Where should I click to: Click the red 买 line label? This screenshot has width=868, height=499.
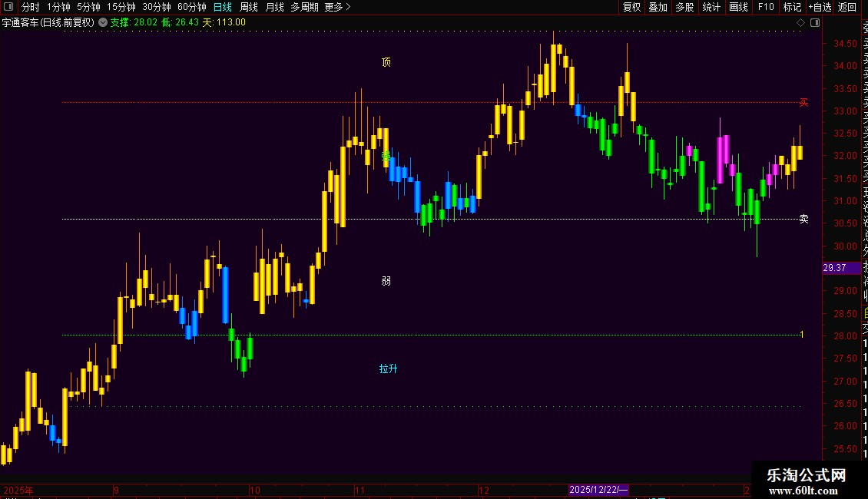click(x=803, y=102)
